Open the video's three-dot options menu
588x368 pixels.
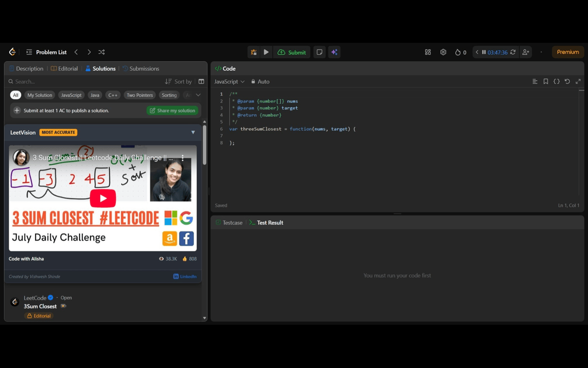[x=183, y=158]
